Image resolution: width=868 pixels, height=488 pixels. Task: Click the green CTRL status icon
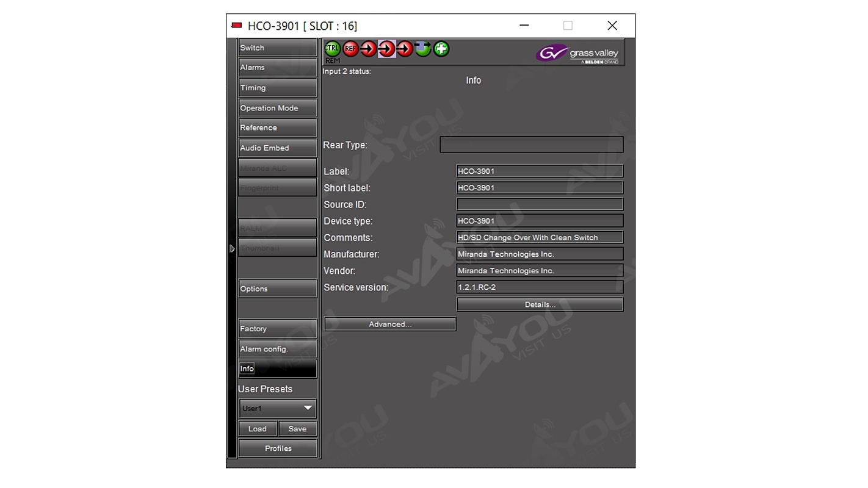click(332, 49)
